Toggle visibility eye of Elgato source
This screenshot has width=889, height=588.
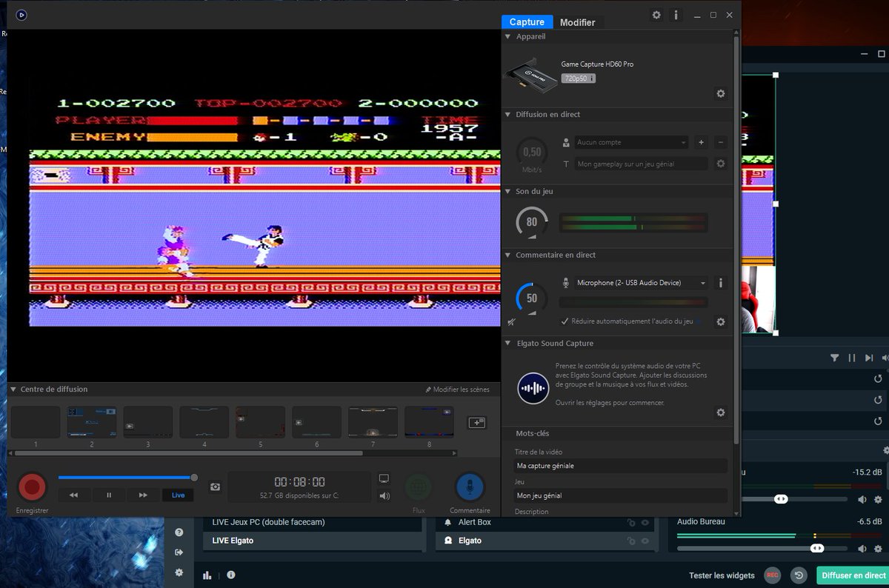point(645,541)
